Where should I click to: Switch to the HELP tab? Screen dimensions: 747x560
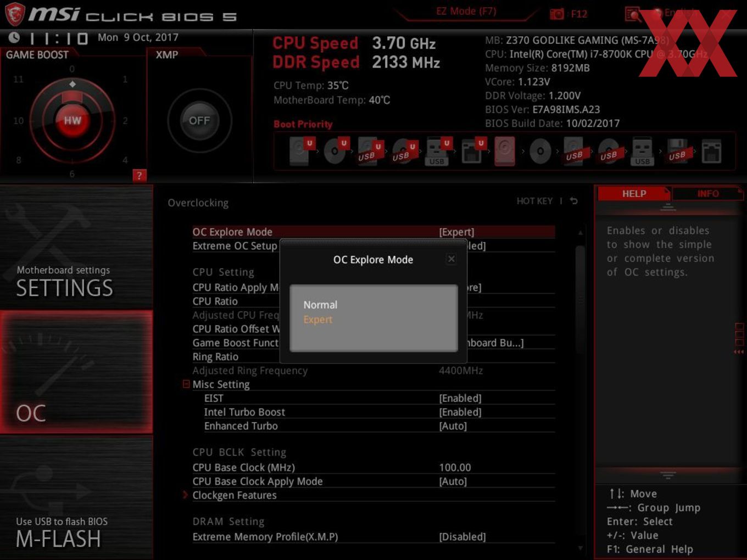[634, 194]
